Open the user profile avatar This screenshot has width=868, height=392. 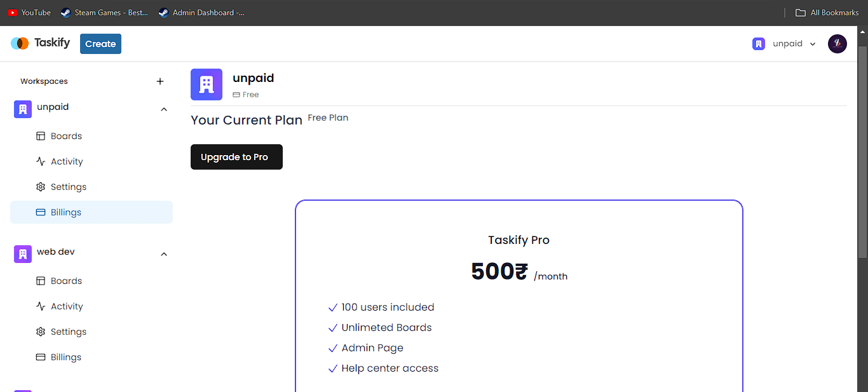(x=837, y=44)
